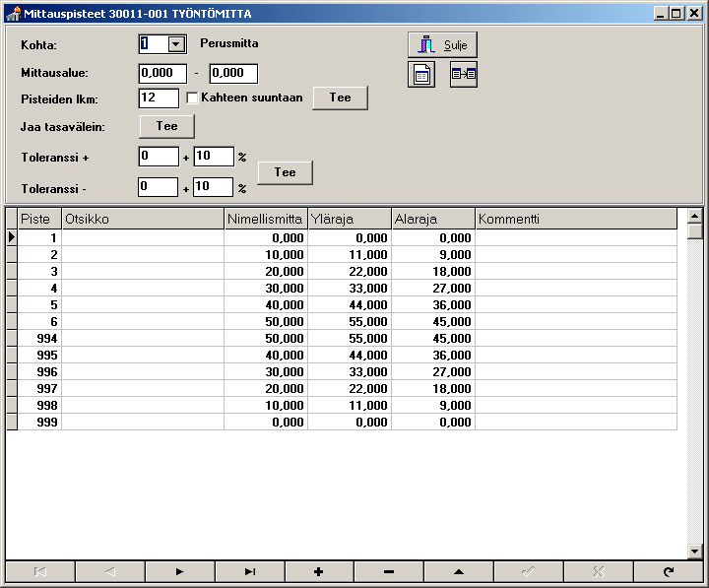The width and height of the screenshot is (709, 588).
Task: Select row indicator for Piste 6
Action: tap(12, 322)
